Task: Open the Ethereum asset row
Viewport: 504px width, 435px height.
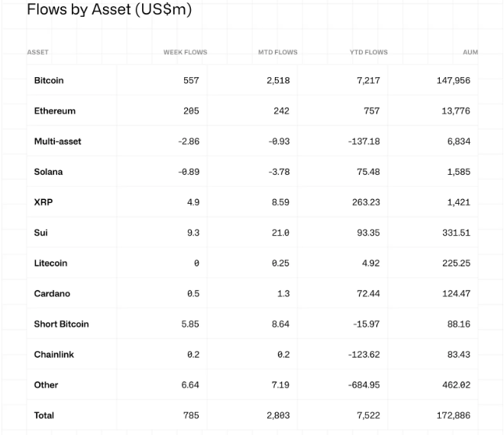Action: tap(54, 111)
